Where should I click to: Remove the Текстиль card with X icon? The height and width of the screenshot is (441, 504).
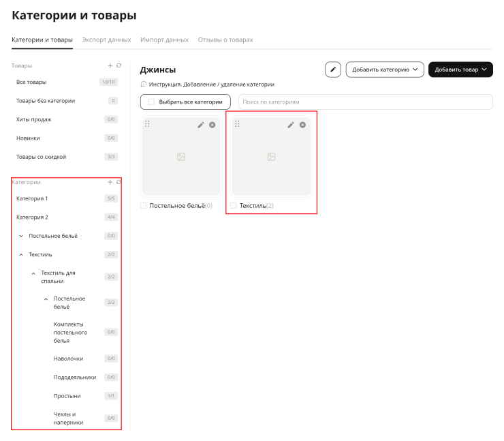click(302, 125)
